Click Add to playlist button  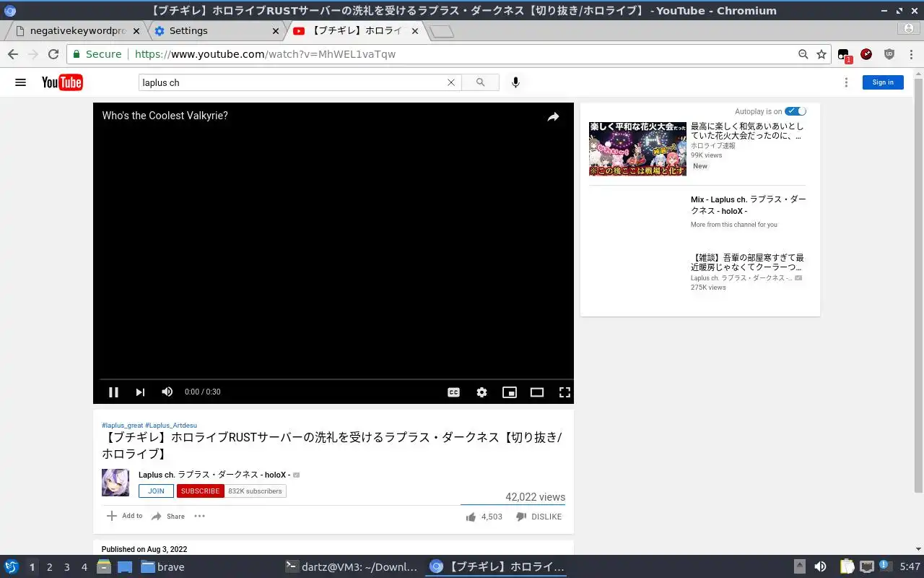pyautogui.click(x=124, y=516)
